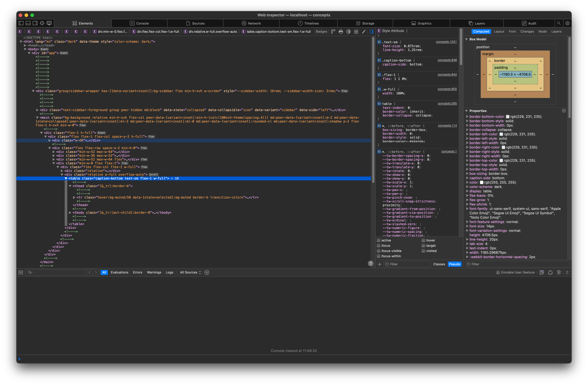Dock inspector to left side icon
This screenshot has width=588, height=385.
[x=21, y=23]
